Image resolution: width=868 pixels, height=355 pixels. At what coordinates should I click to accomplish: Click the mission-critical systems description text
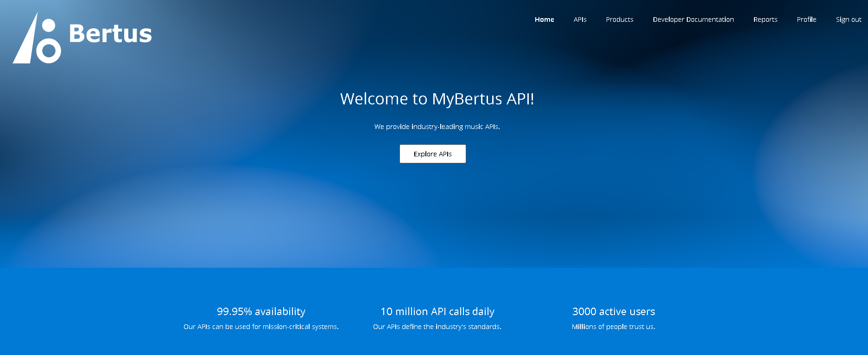point(261,327)
